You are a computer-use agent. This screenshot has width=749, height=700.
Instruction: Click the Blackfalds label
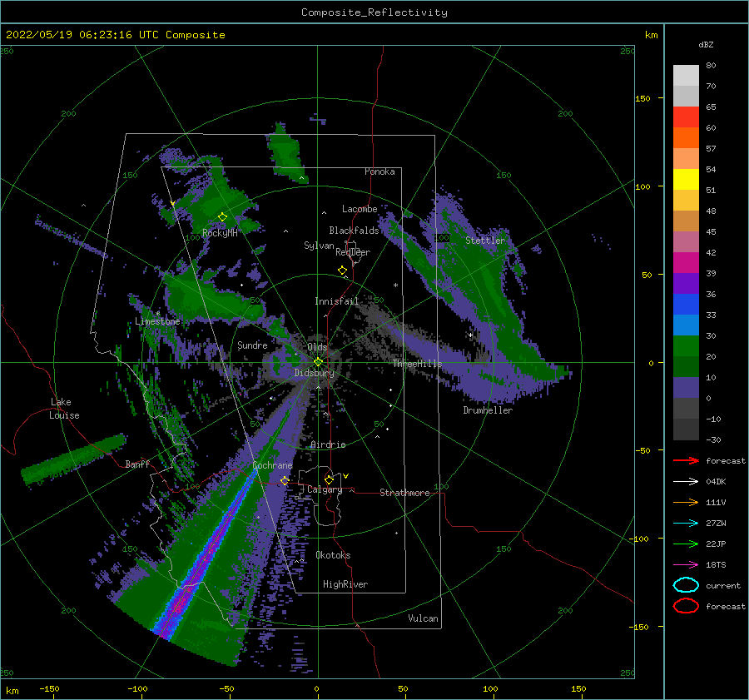354,231
